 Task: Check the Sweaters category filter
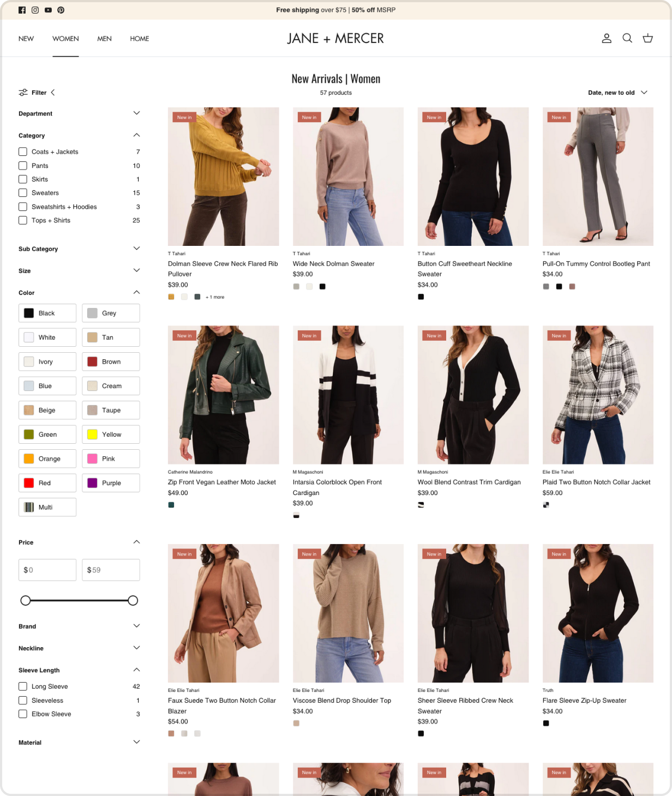tap(23, 193)
